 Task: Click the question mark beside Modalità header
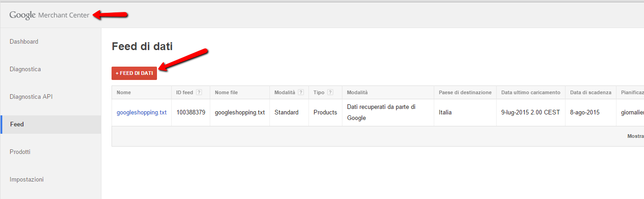coord(301,92)
